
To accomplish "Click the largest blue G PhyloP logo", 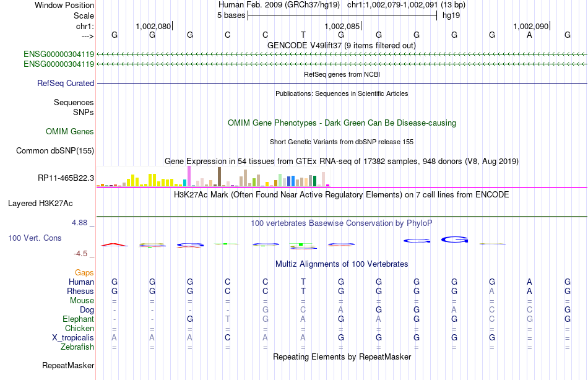I will tap(454, 240).
